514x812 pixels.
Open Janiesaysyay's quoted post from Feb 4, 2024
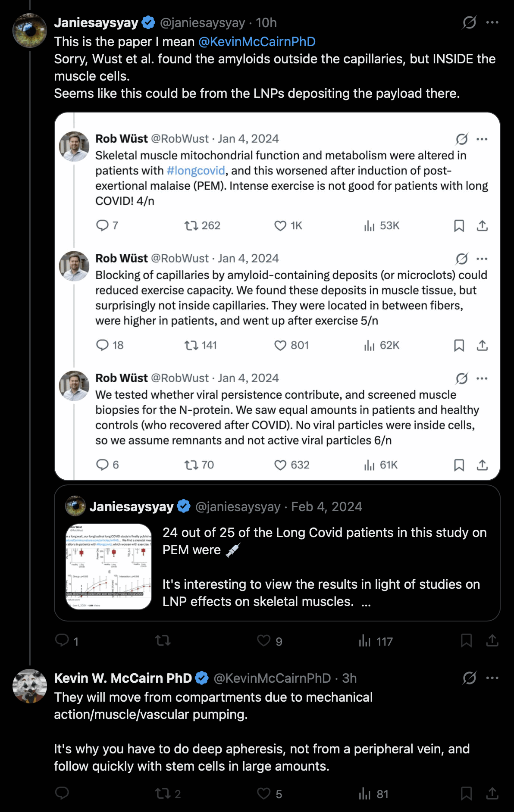277,553
